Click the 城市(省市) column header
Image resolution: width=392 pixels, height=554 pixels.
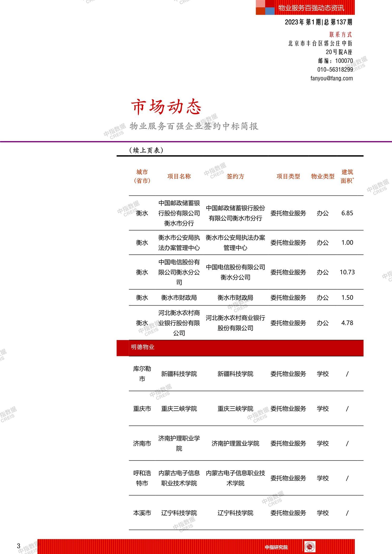tap(142, 176)
